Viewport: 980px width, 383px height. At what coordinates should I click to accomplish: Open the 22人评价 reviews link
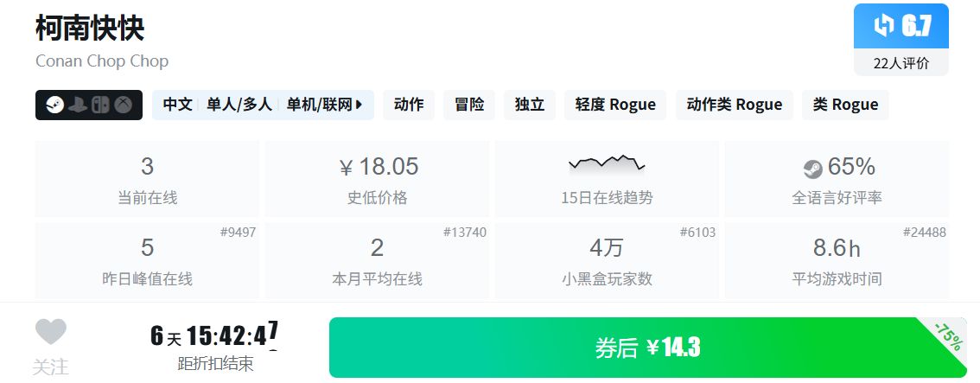901,63
